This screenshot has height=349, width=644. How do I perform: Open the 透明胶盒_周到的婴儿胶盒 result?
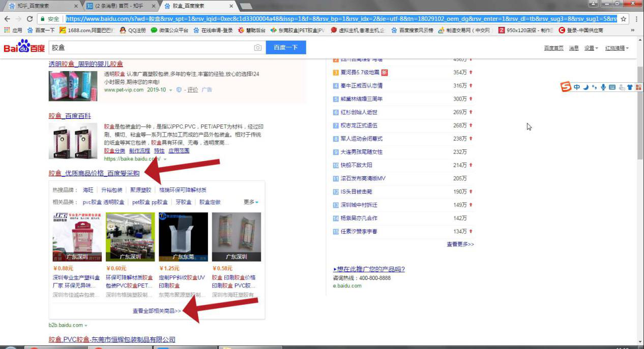pos(85,64)
